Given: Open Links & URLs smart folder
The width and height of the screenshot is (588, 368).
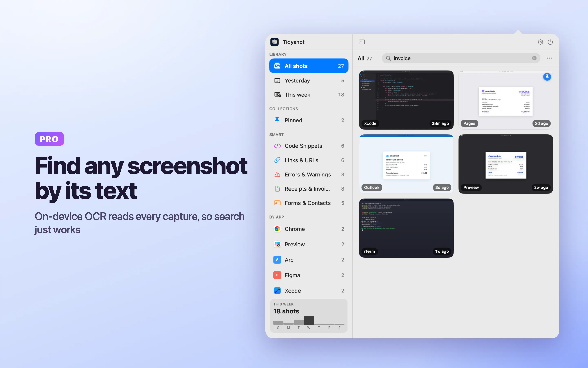Looking at the screenshot, I should click(309, 160).
